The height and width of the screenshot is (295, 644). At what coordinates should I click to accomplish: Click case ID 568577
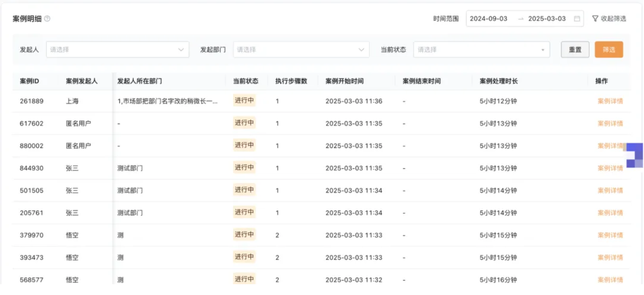(x=32, y=280)
